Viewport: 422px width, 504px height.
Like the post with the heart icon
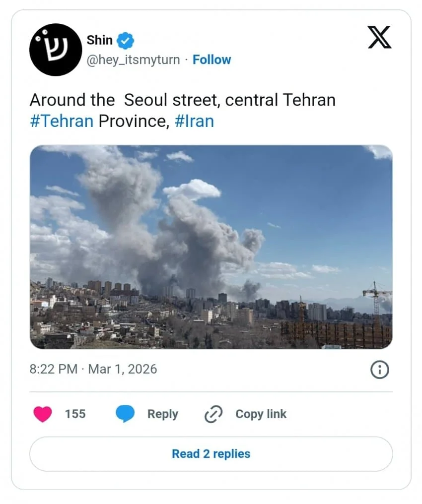[x=43, y=414]
